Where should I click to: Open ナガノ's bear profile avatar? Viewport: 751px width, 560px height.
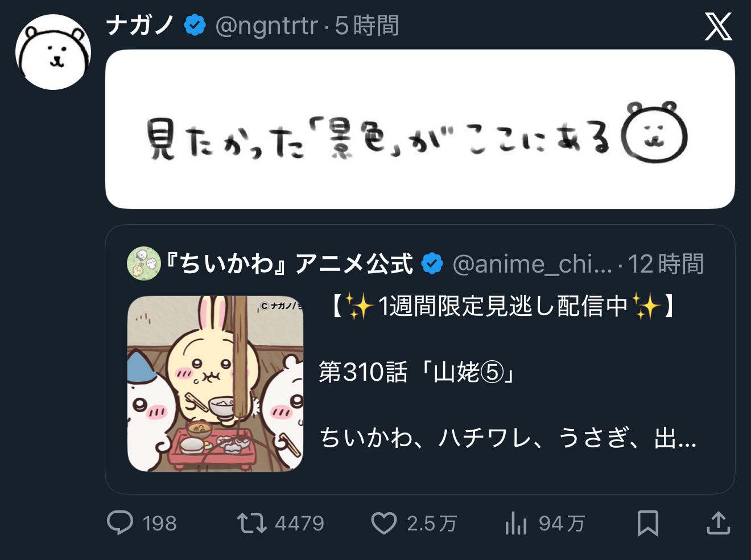coord(53,52)
